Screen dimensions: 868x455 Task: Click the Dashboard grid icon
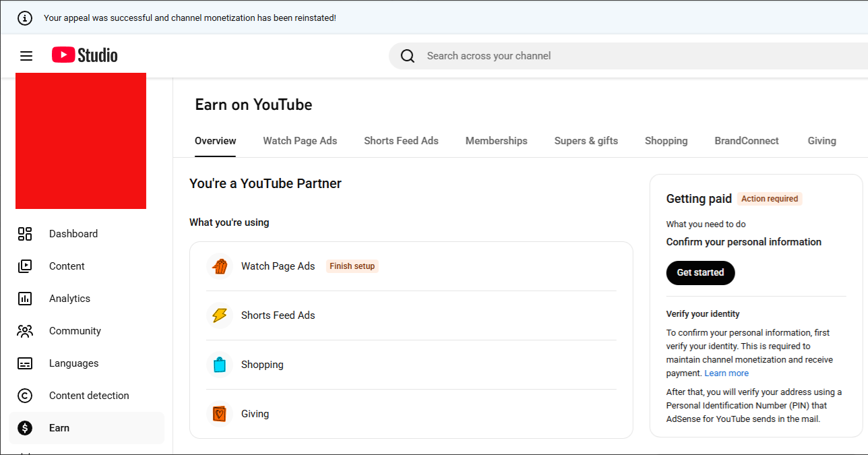25,234
